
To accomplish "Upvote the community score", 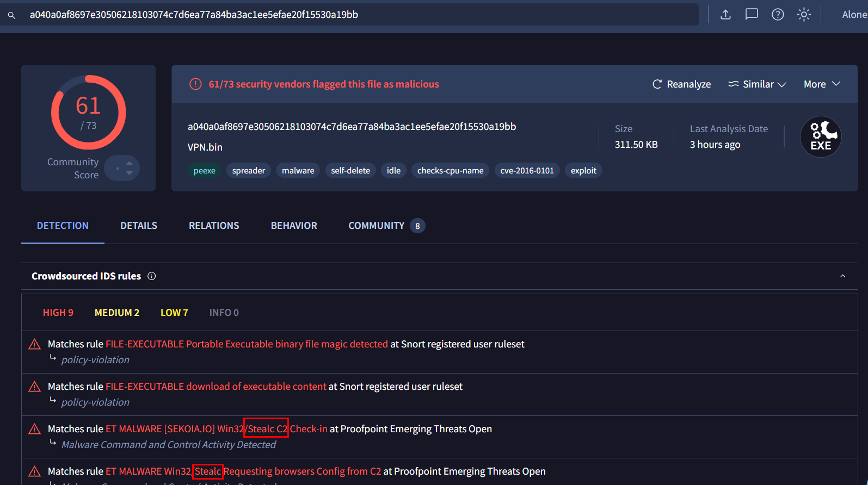I will (129, 163).
